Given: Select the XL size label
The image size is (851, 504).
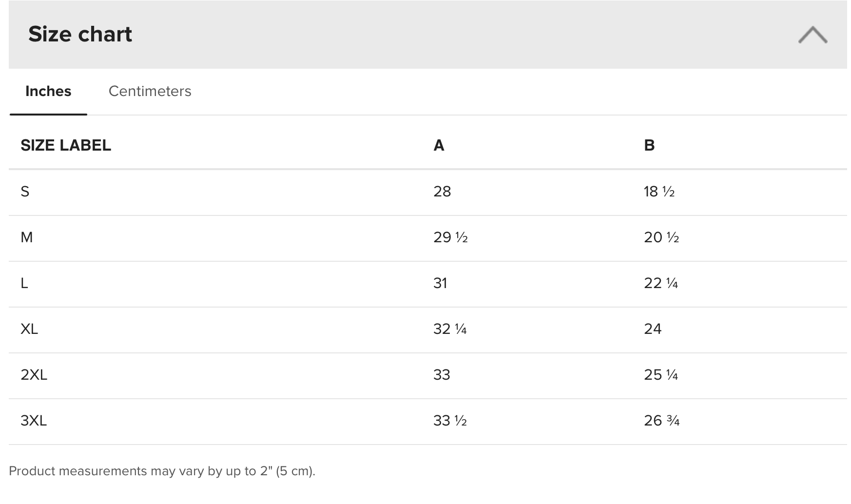Looking at the screenshot, I should [x=29, y=329].
